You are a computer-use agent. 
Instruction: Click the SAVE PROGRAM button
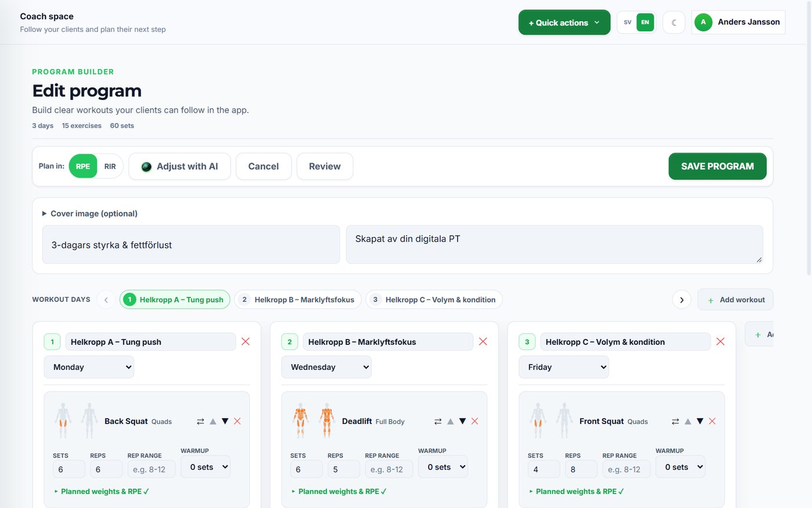pos(717,166)
